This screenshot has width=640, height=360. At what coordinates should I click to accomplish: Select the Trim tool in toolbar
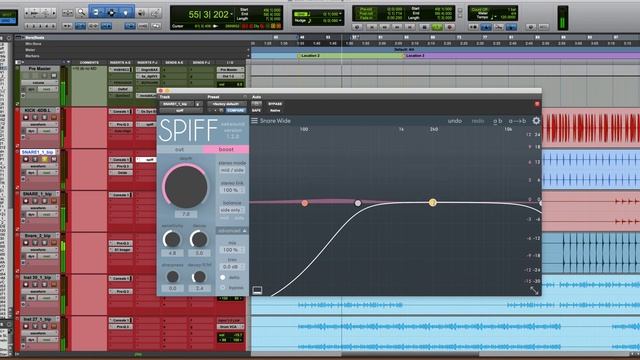pyautogui.click(x=97, y=13)
